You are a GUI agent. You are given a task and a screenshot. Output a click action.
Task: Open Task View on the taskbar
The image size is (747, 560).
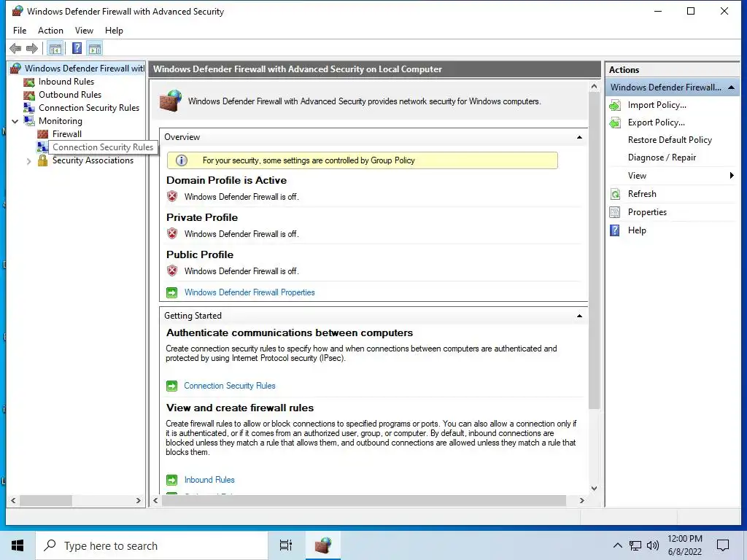(286, 545)
